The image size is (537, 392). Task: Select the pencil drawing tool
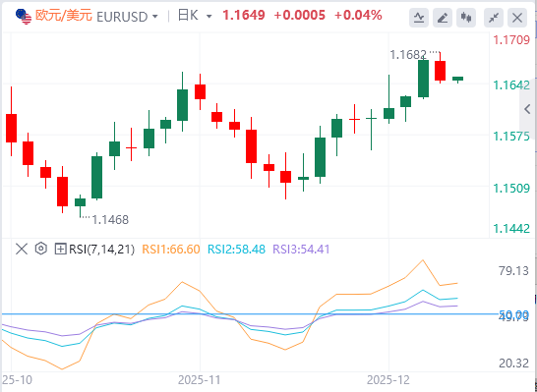tap(443, 17)
